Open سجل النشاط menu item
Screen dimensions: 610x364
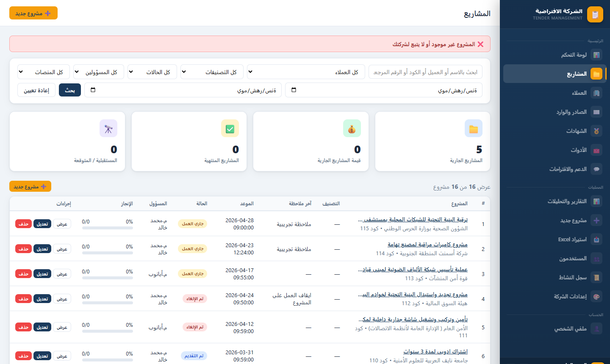click(555, 278)
